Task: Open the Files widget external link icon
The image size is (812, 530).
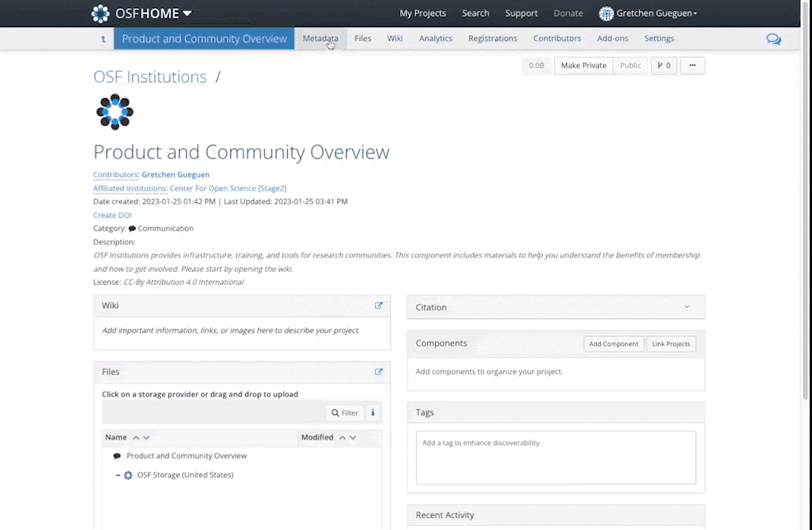Action: point(379,372)
